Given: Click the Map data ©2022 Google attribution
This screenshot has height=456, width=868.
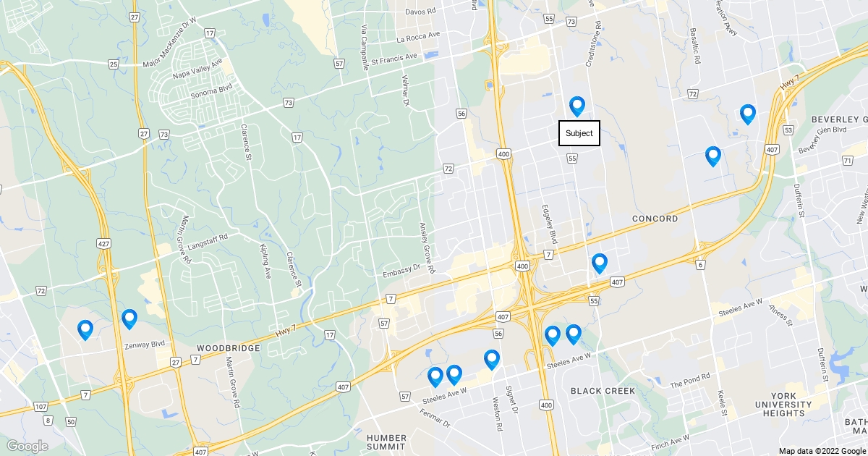Looking at the screenshot, I should [822, 451].
